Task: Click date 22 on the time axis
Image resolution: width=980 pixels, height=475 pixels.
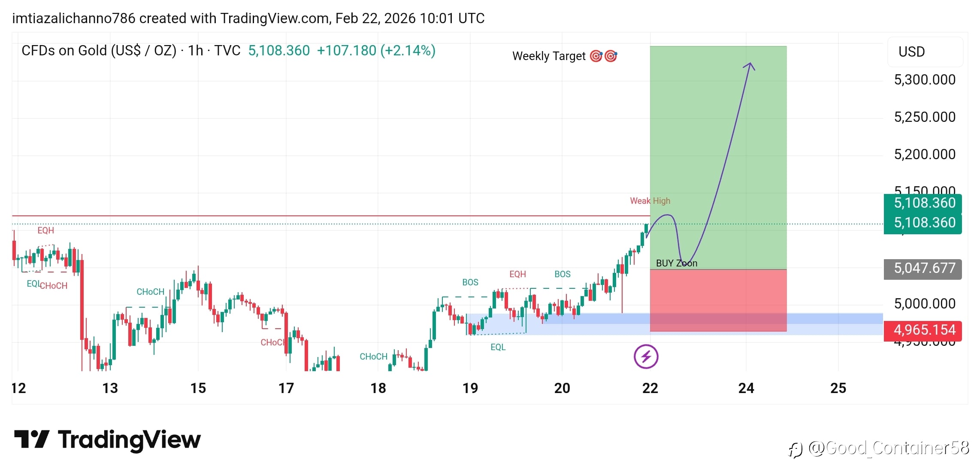Action: [x=650, y=388]
